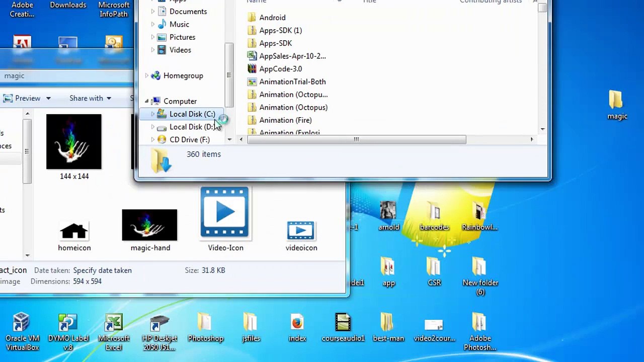Open the Oracle VM VirtualBox desktop shortcut
Viewport: 644px width, 362px height.
[x=22, y=331]
